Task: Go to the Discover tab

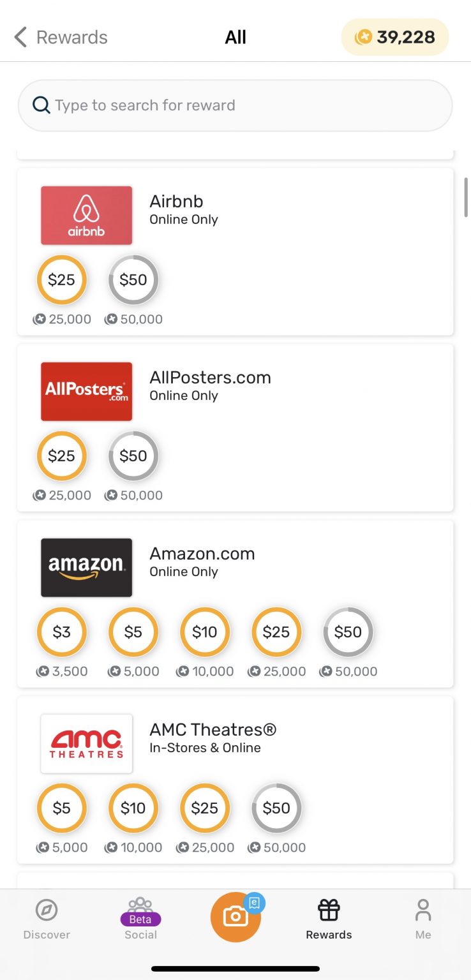Action: pos(47,919)
